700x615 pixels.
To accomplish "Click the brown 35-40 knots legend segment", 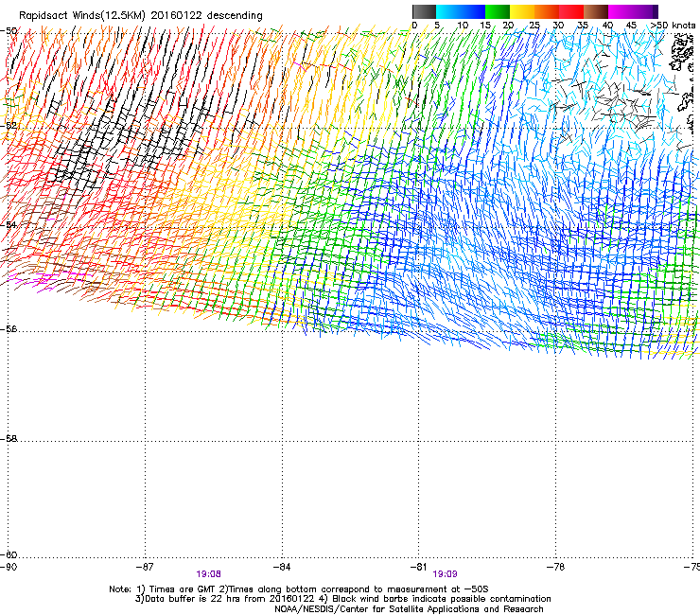I will (x=596, y=11).
